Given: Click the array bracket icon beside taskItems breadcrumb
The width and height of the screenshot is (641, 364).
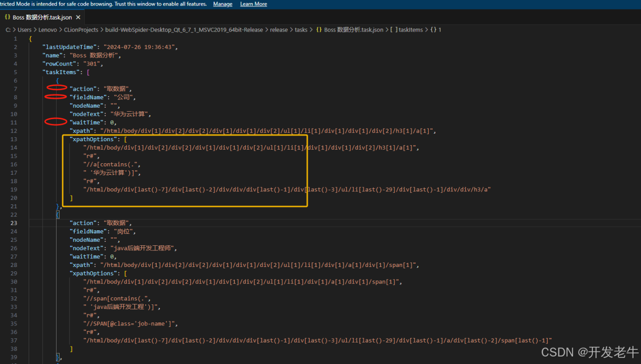Looking at the screenshot, I should (394, 30).
